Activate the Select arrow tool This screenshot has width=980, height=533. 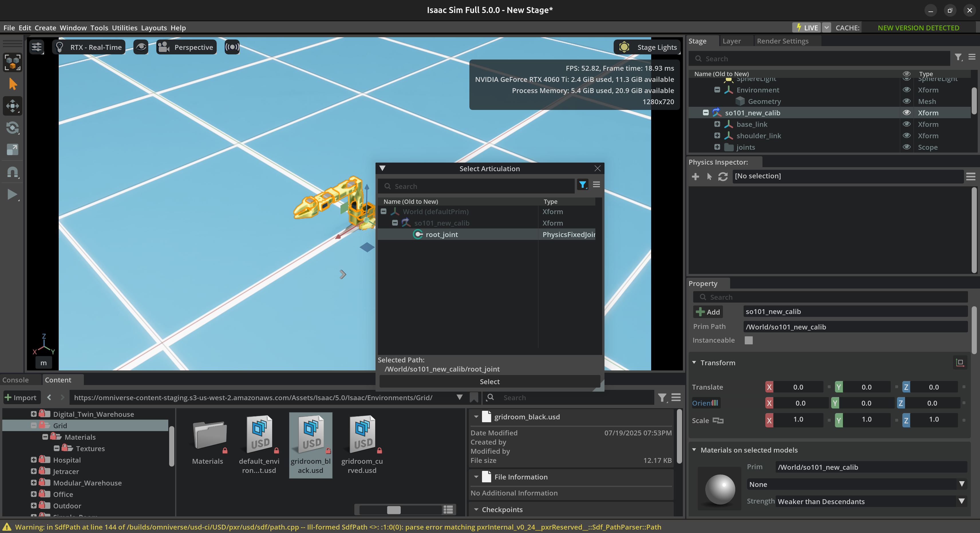click(13, 84)
